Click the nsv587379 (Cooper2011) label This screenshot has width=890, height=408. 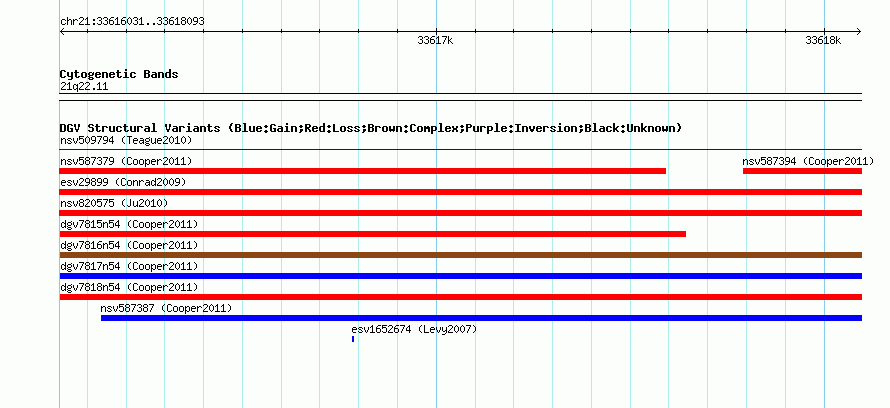pos(126,161)
